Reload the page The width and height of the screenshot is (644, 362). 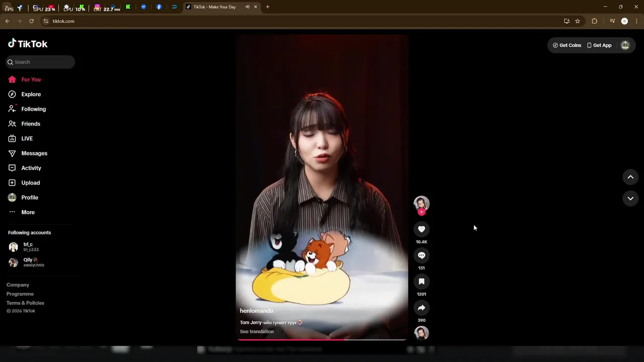click(31, 21)
